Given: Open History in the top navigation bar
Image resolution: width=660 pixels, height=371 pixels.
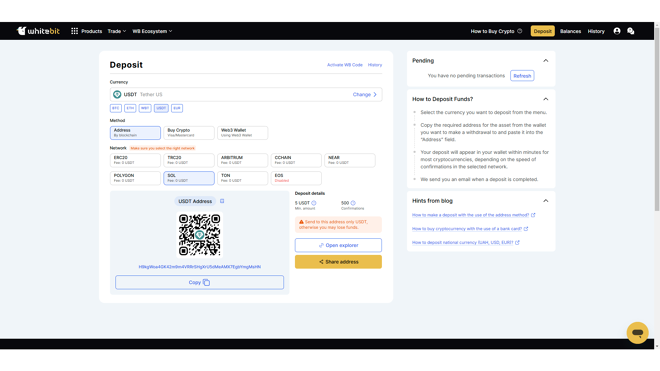Looking at the screenshot, I should point(596,31).
